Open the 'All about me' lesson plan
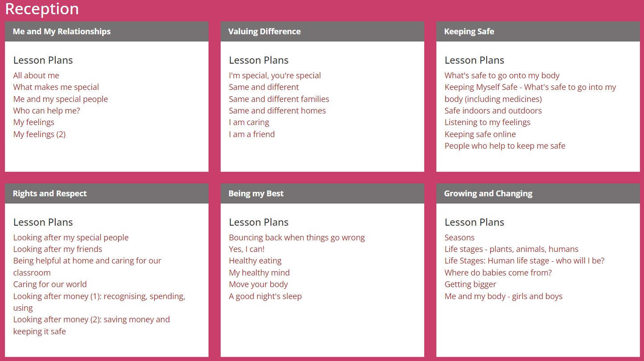Image resolution: width=644 pixels, height=361 pixels. 36,75
